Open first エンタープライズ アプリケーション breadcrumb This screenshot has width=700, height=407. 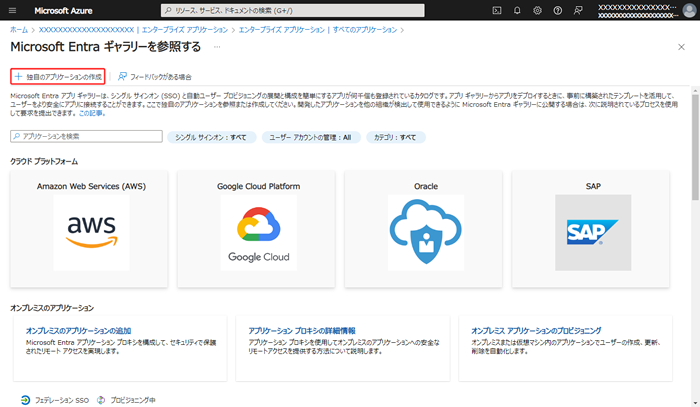point(184,30)
